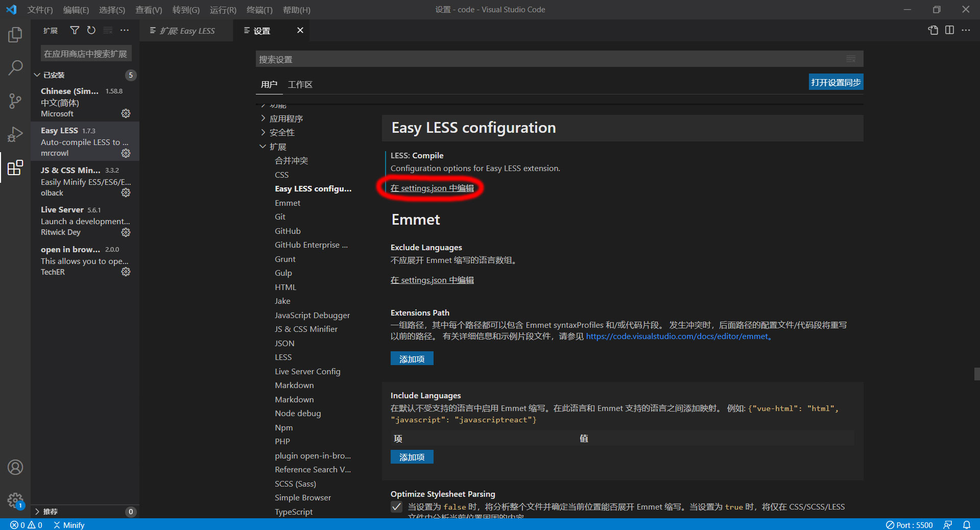980x530 pixels.
Task: Select TypeScript in settings tree
Action: tap(294, 512)
